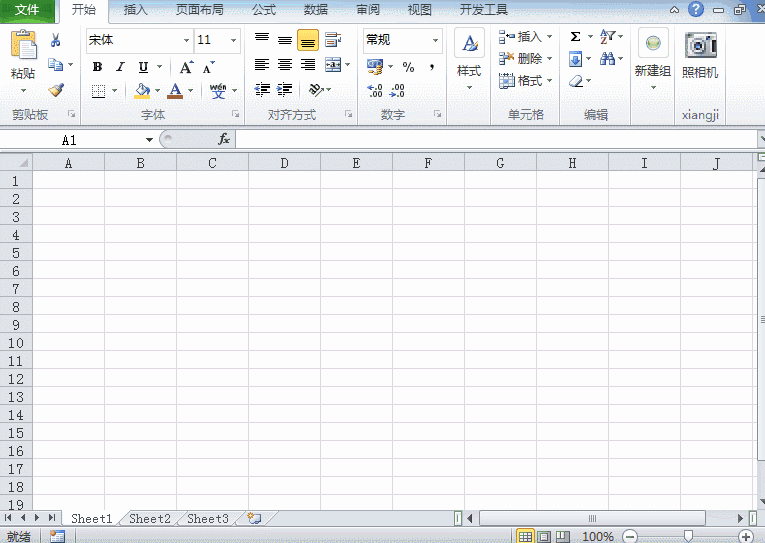Set top vertical alignment
Viewport: 765px width, 543px height.
tap(262, 40)
